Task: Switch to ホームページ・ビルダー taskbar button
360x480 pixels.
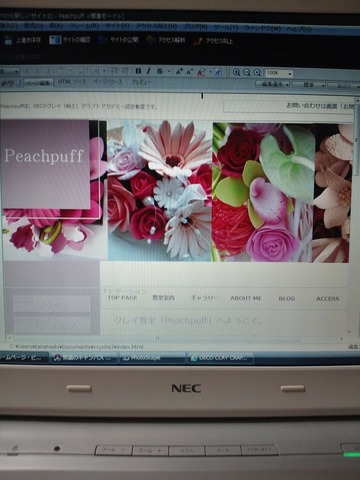Action: (24, 358)
